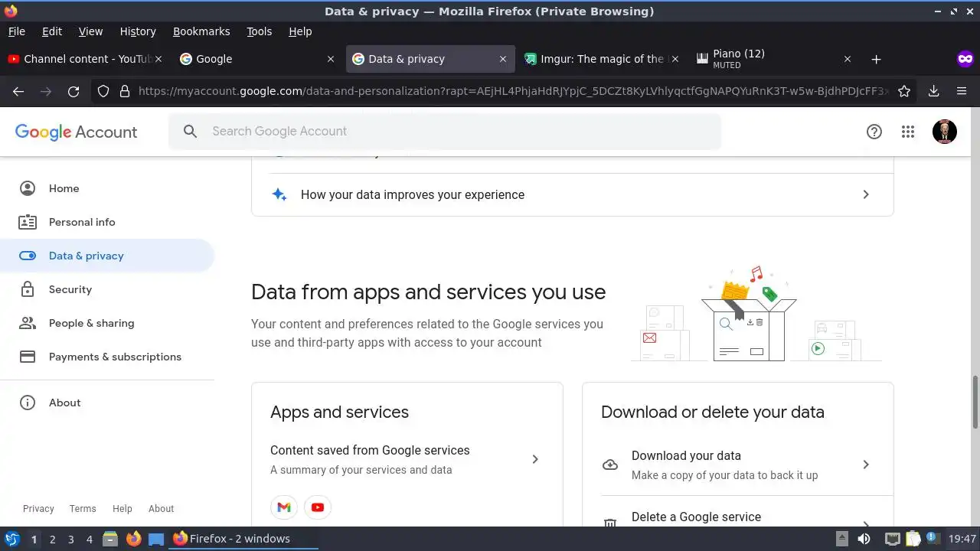This screenshot has height=551, width=980.
Task: Open the Download your data chevron
Action: pyautogui.click(x=866, y=465)
